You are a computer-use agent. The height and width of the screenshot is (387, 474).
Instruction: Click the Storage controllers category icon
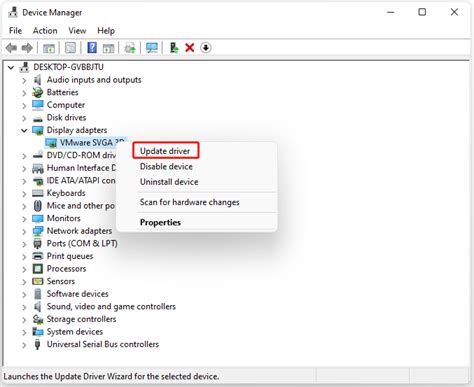pyautogui.click(x=38, y=319)
